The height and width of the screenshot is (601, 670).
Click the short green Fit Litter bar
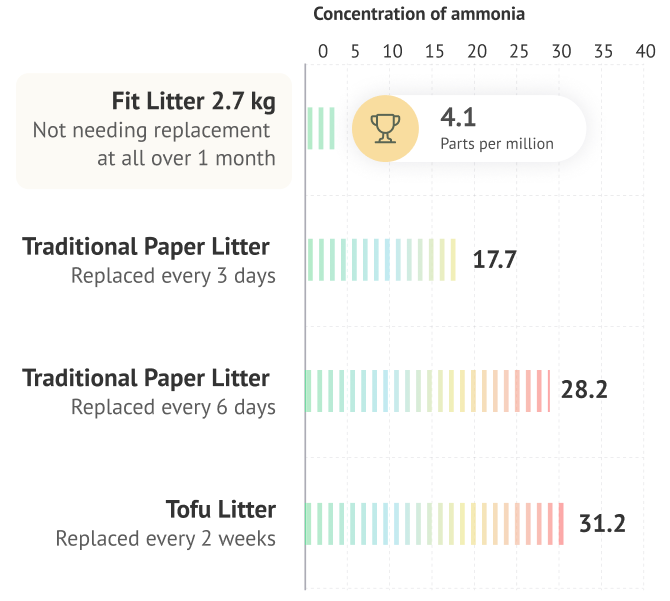point(321,128)
